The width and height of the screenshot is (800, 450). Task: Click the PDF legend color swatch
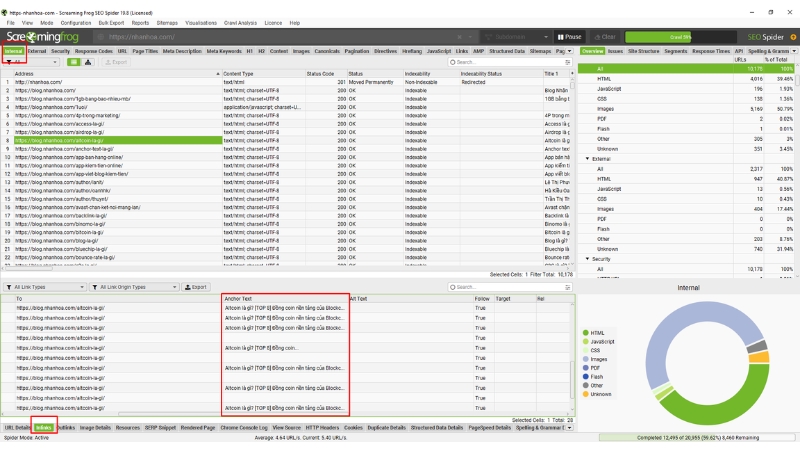585,368
